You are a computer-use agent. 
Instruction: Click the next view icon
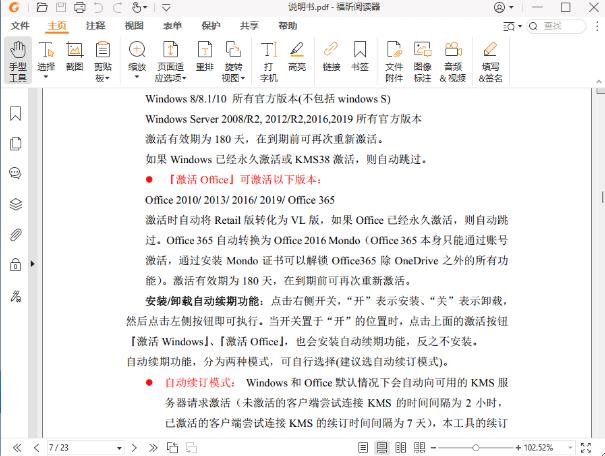[x=191, y=448]
